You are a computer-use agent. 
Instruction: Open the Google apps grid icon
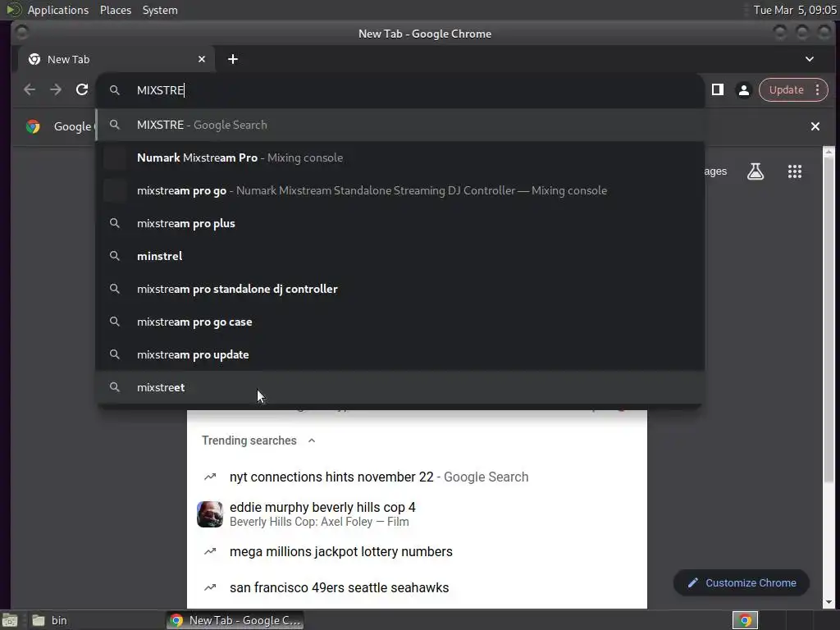[794, 171]
